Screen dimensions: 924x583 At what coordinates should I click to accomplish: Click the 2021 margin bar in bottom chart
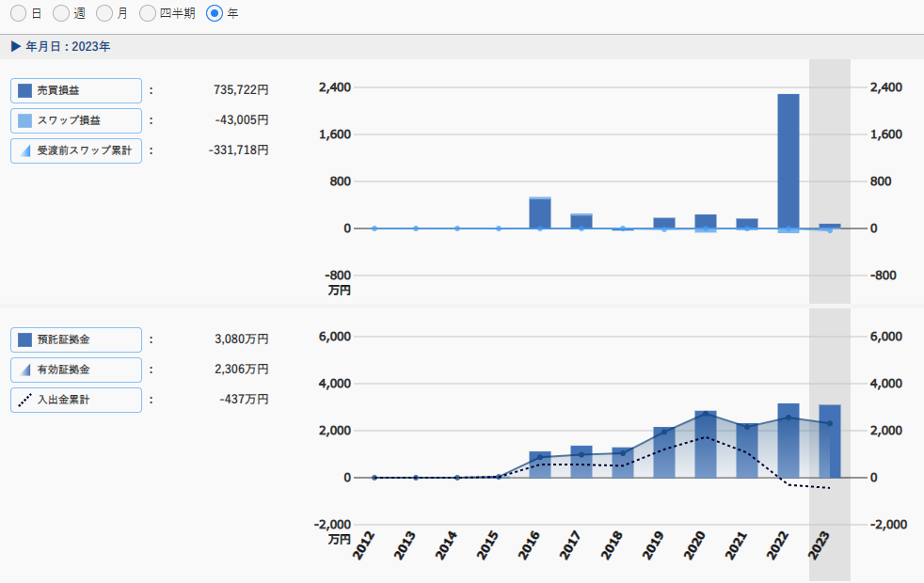click(x=747, y=450)
